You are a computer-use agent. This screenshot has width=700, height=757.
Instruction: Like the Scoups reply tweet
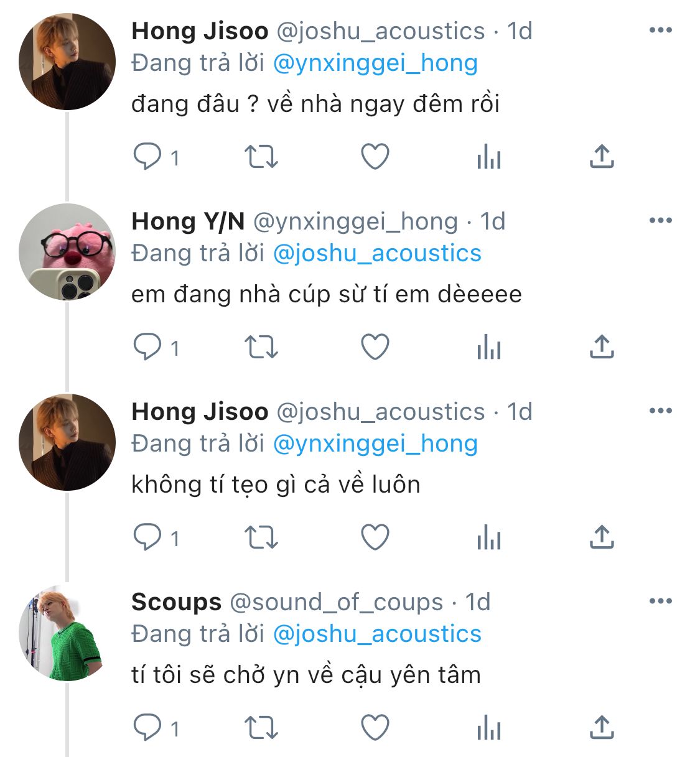click(x=375, y=728)
